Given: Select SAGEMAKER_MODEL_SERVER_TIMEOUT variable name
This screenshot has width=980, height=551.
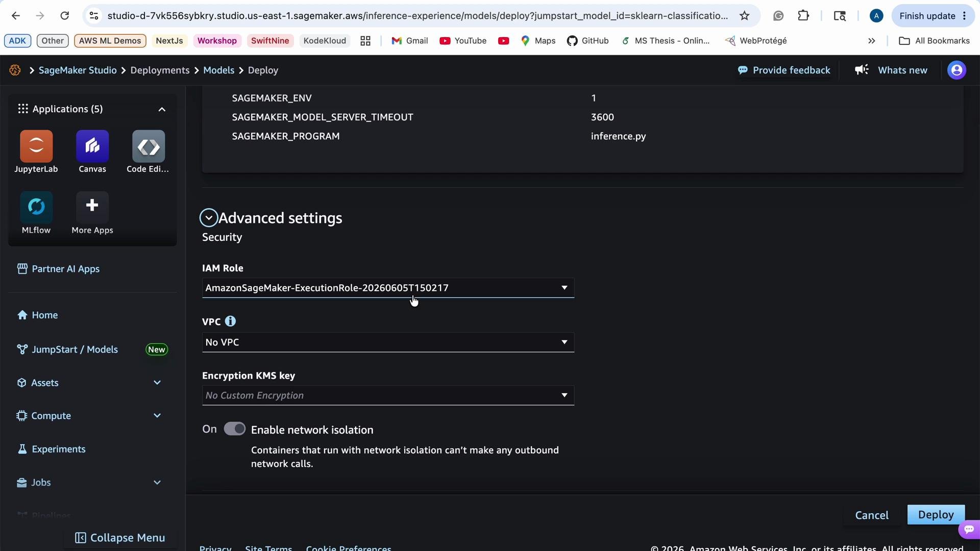Looking at the screenshot, I should tap(323, 117).
